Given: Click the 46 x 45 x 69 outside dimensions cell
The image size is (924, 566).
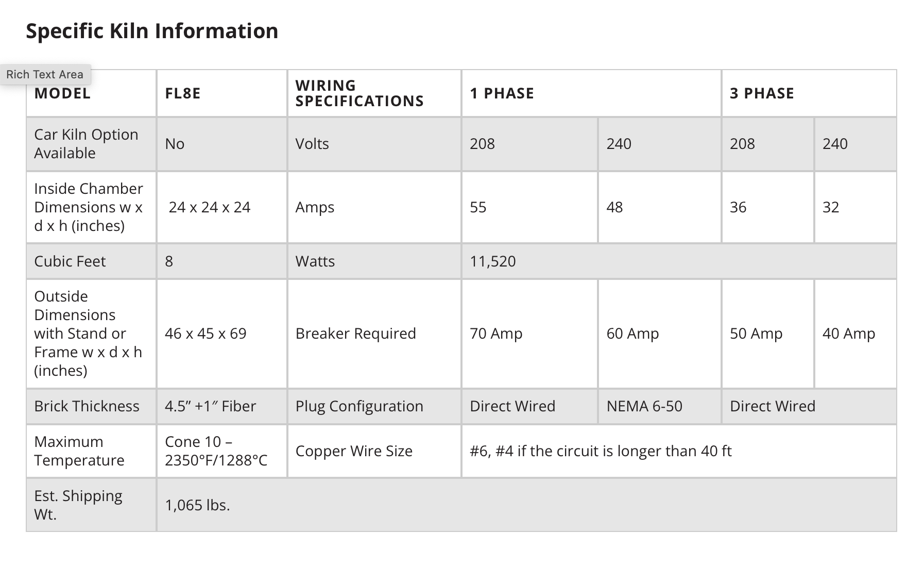Looking at the screenshot, I should tap(222, 334).
